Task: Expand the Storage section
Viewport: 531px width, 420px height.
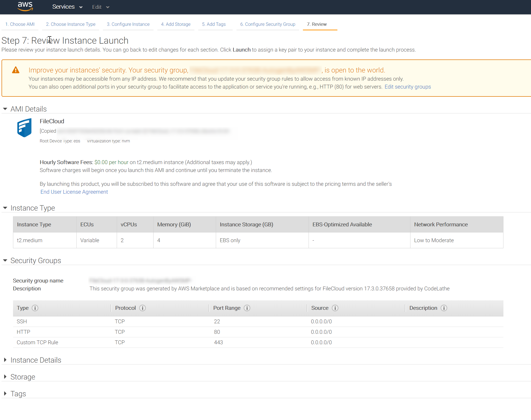Action: pos(5,377)
